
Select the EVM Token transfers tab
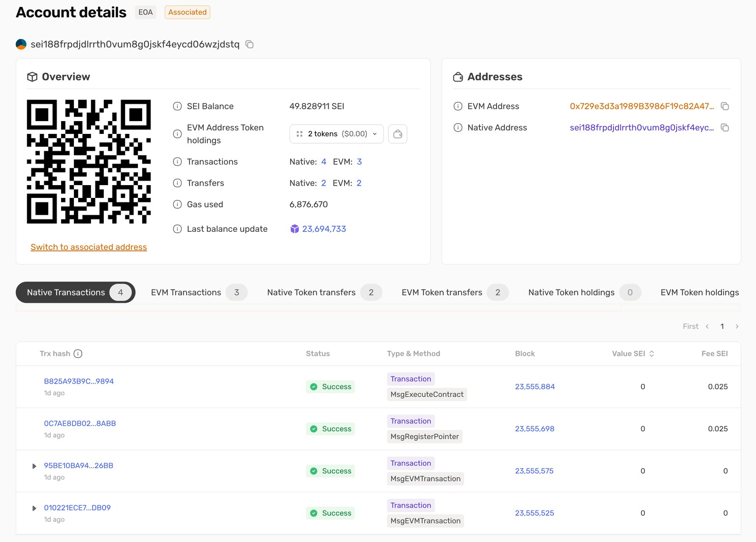coord(455,292)
